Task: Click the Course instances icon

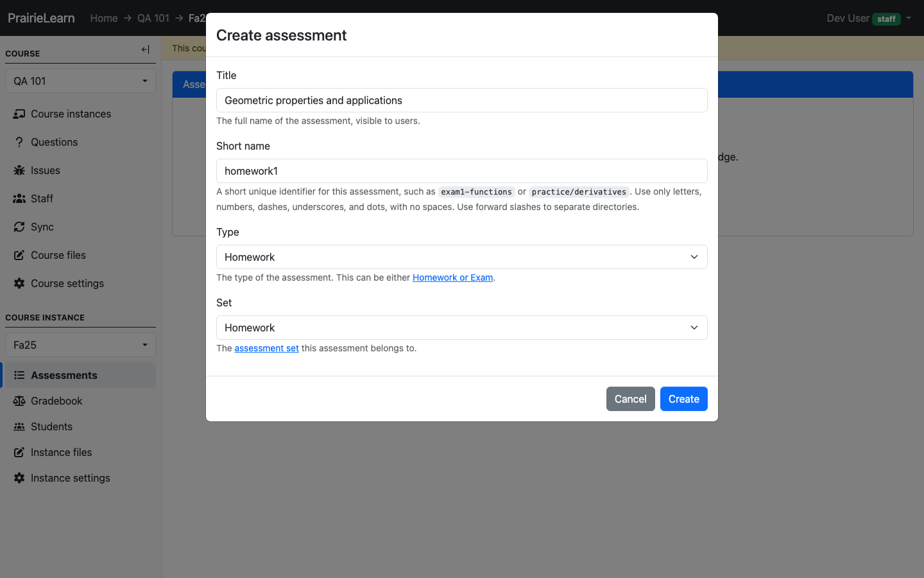Action: coord(19,114)
